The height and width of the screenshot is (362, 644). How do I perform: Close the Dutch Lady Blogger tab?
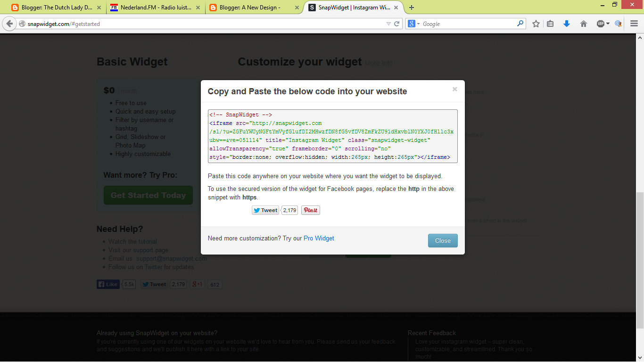99,8
